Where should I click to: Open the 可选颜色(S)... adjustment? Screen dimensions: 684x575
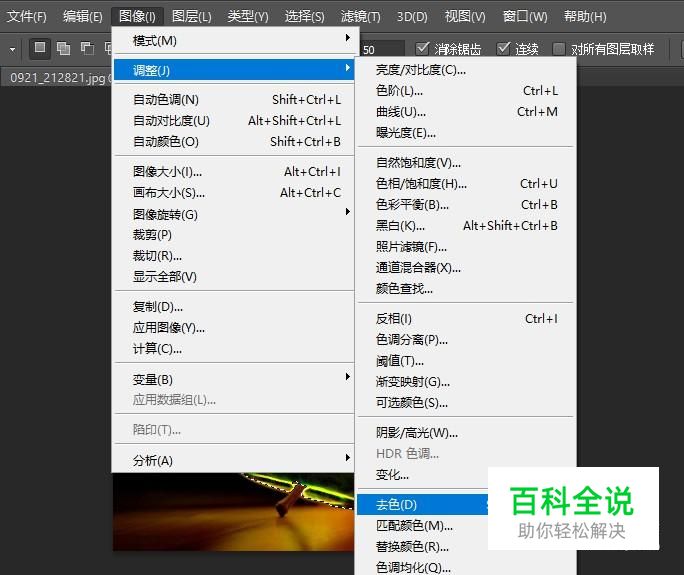click(x=465, y=402)
